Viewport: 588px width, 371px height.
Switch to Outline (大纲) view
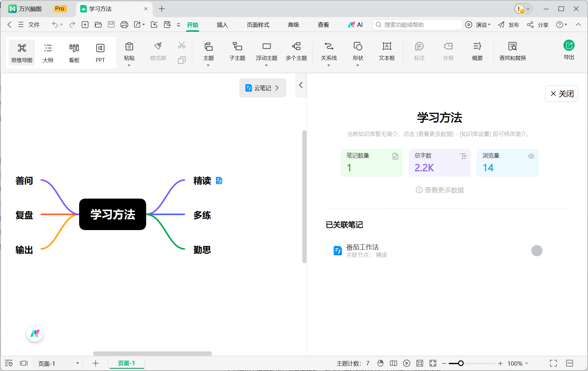(48, 52)
